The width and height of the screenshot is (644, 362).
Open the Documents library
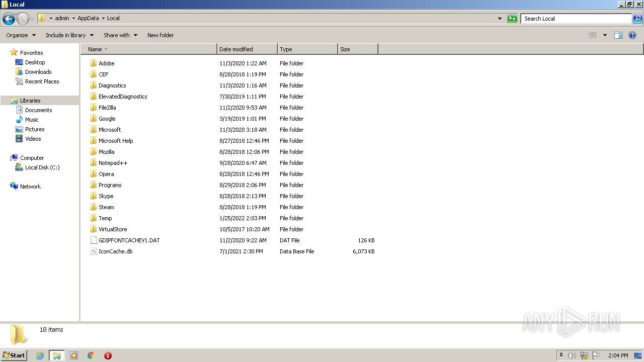click(38, 110)
